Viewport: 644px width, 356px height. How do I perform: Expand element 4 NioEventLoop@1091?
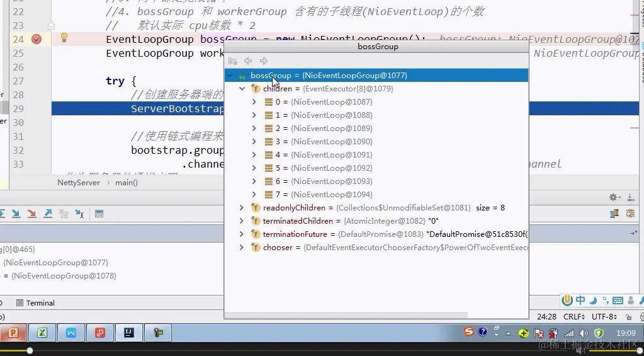click(x=254, y=154)
